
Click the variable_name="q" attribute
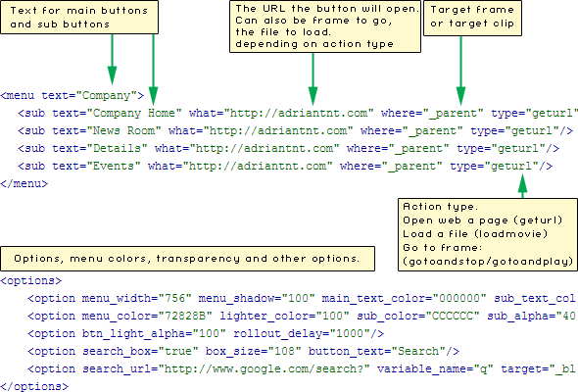(435, 368)
